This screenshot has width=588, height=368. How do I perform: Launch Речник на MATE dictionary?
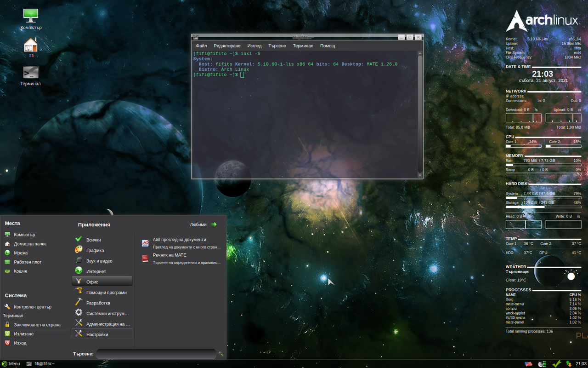[181, 259]
